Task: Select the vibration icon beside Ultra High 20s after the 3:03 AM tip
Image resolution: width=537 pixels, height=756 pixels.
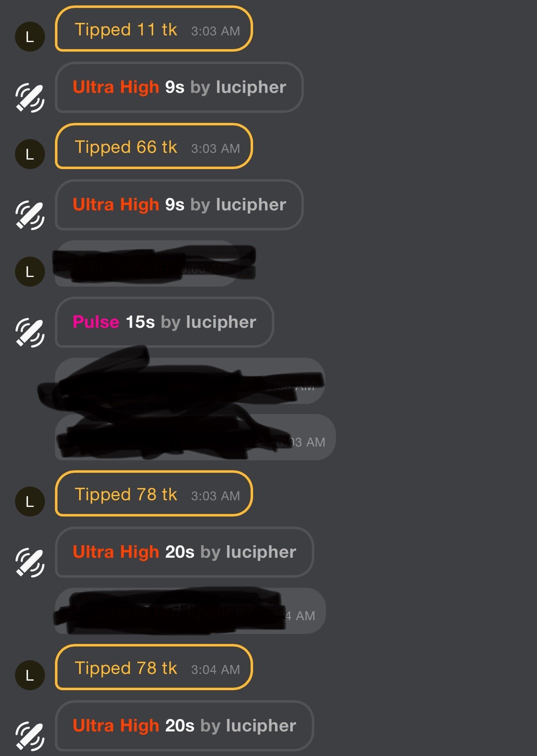Action: click(30, 562)
